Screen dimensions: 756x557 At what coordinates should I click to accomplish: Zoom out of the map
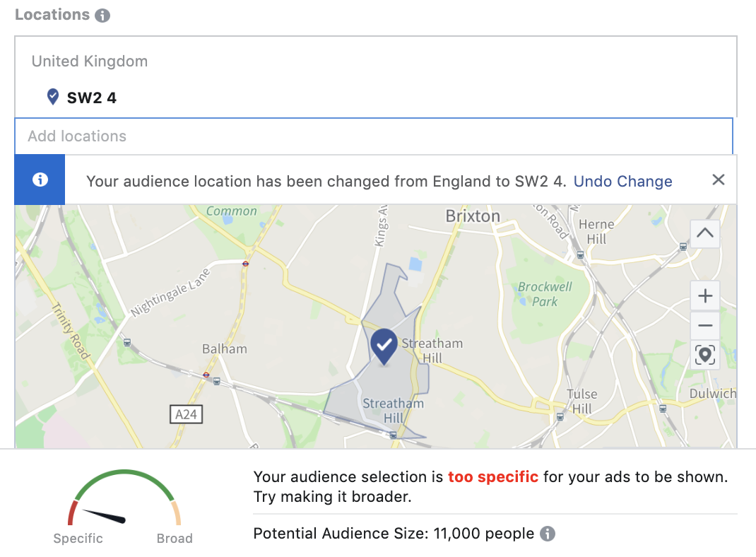705,326
